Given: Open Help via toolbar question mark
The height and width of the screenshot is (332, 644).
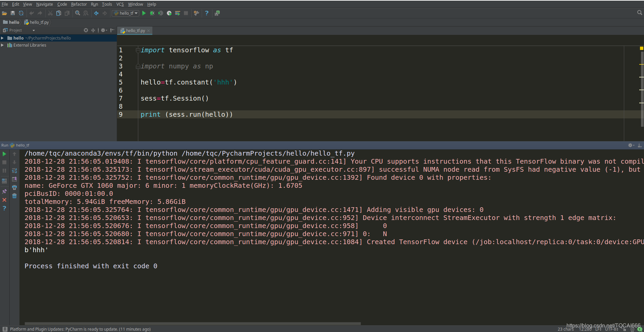Looking at the screenshot, I should [207, 13].
